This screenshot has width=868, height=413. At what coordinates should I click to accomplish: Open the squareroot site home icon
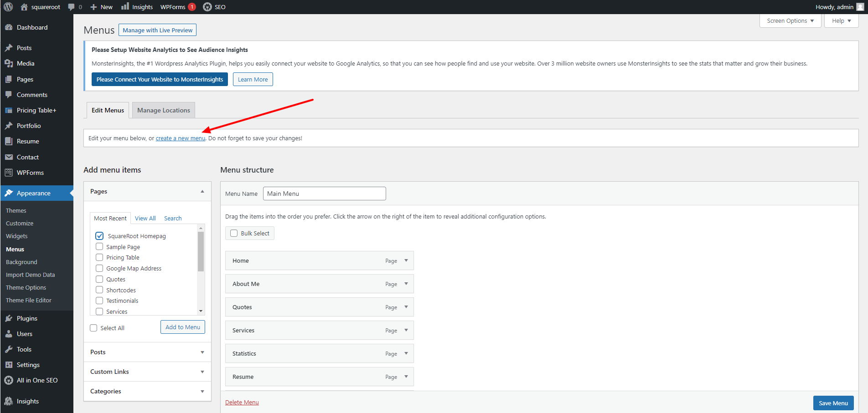pyautogui.click(x=24, y=7)
